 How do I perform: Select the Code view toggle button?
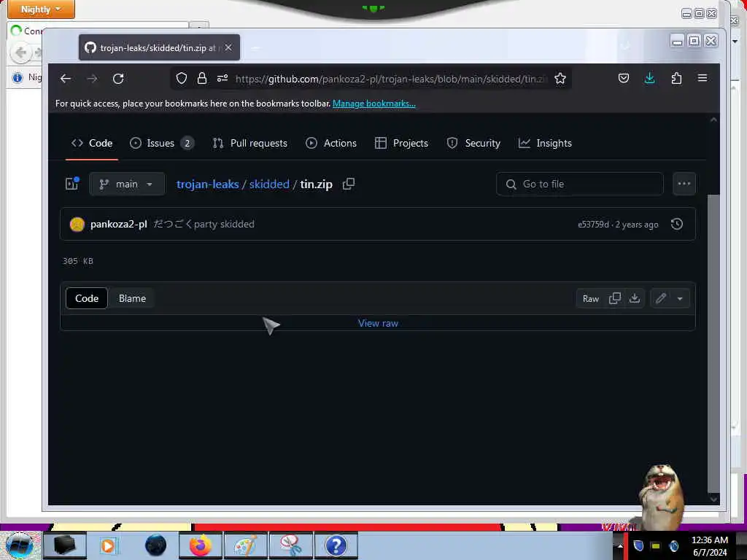click(87, 298)
